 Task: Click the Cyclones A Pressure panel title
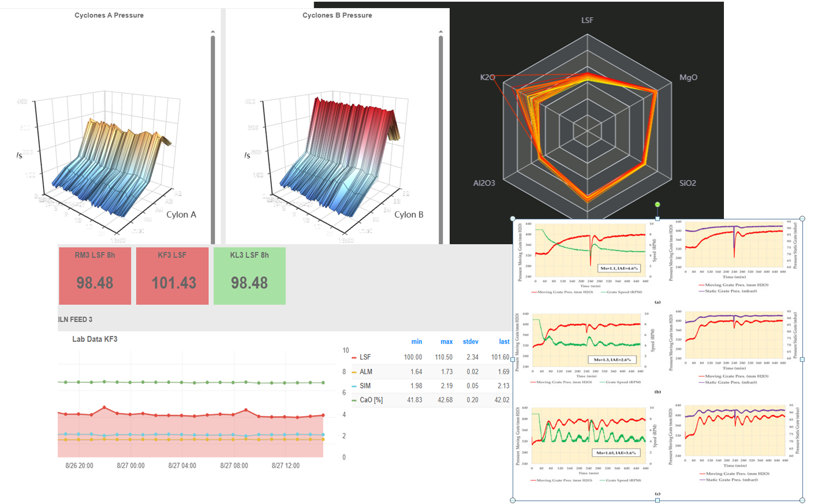click(109, 15)
